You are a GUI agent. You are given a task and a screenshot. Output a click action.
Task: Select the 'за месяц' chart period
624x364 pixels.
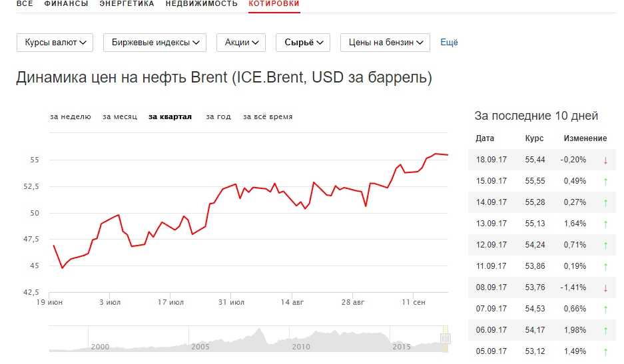(120, 116)
